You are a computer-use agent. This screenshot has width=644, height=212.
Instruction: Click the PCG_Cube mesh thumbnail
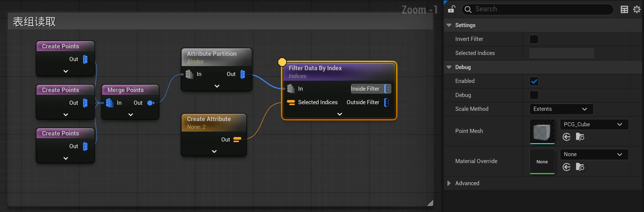pos(542,132)
